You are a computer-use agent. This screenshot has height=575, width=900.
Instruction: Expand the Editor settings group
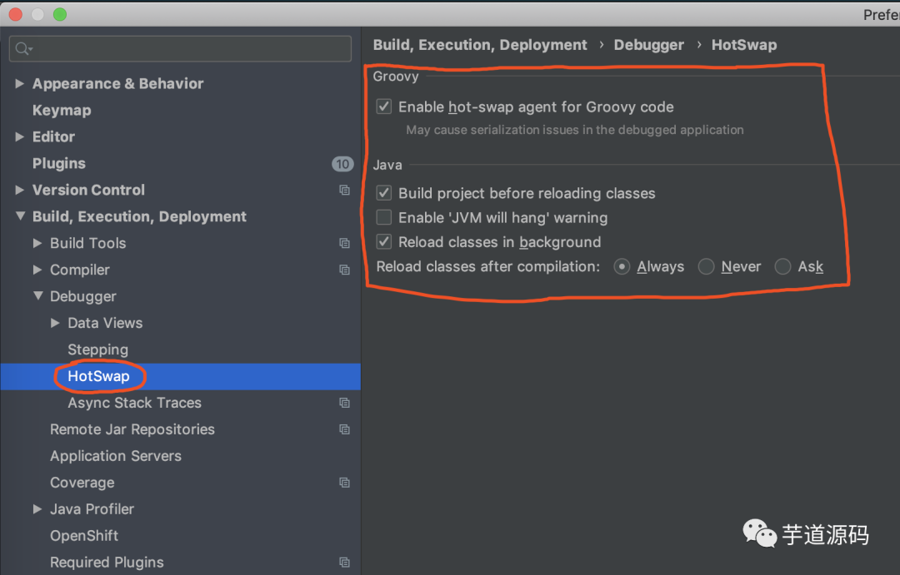(x=20, y=137)
